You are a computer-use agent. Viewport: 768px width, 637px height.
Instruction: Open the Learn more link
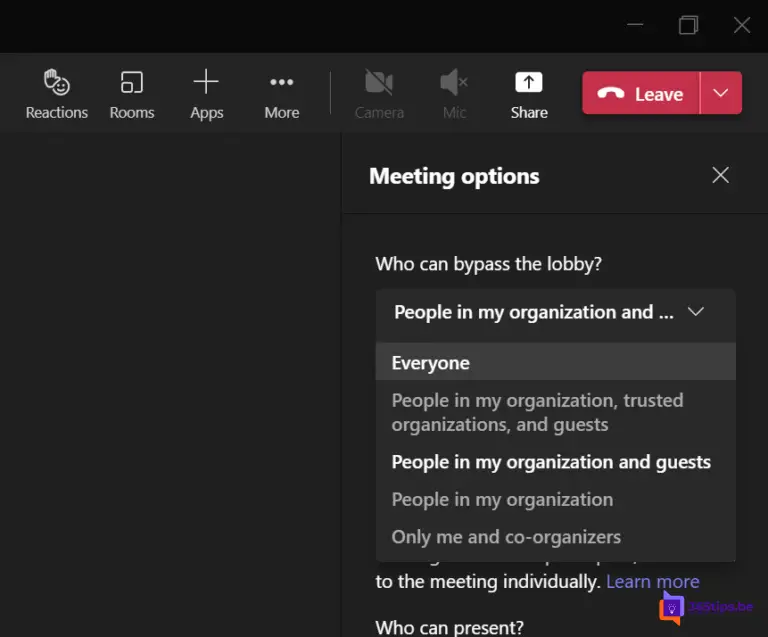pyautogui.click(x=652, y=581)
